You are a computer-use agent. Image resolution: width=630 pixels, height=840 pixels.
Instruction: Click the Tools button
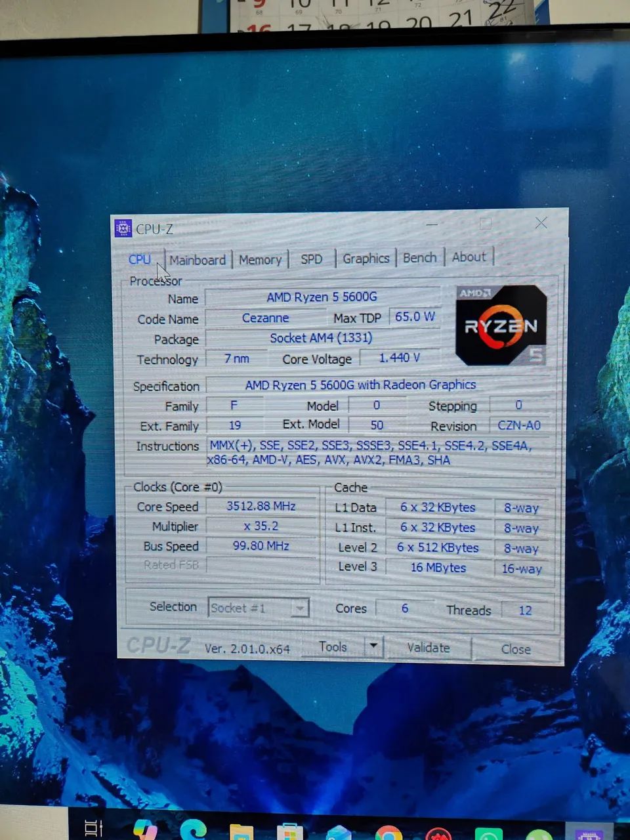coord(333,647)
